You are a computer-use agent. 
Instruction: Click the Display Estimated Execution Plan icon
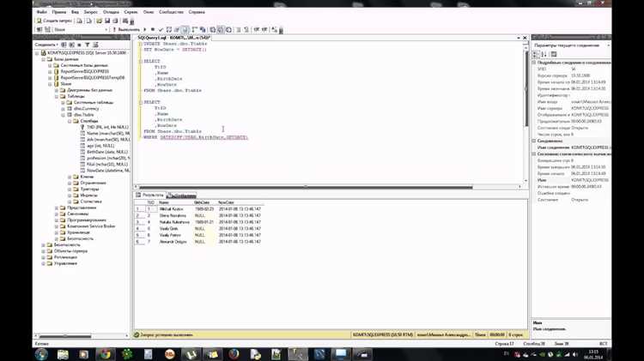point(169,29)
